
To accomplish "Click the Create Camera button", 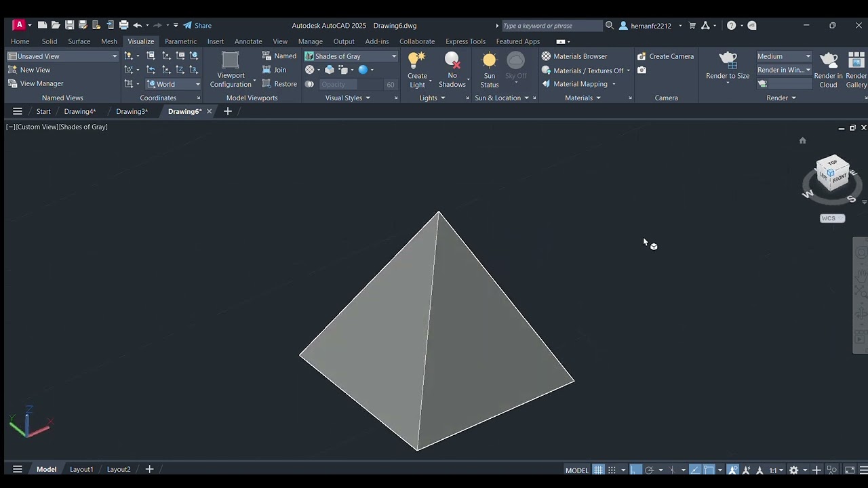I will pyautogui.click(x=665, y=56).
